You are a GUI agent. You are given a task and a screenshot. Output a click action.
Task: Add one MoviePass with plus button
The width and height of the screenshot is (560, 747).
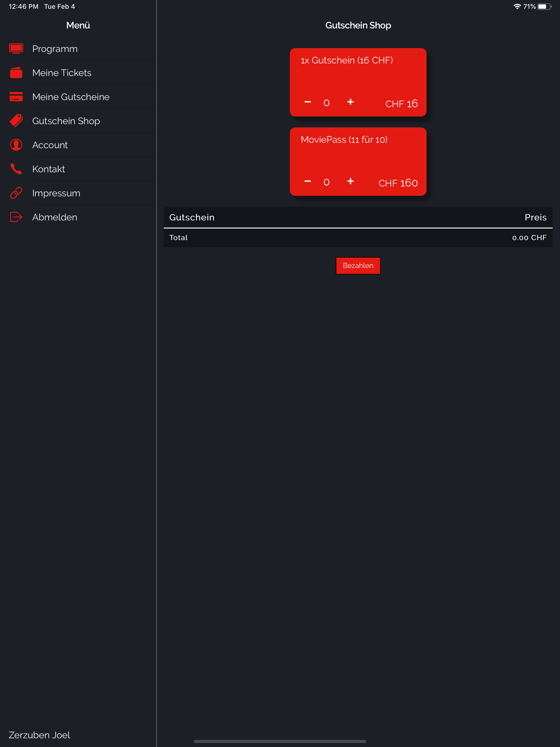[350, 181]
